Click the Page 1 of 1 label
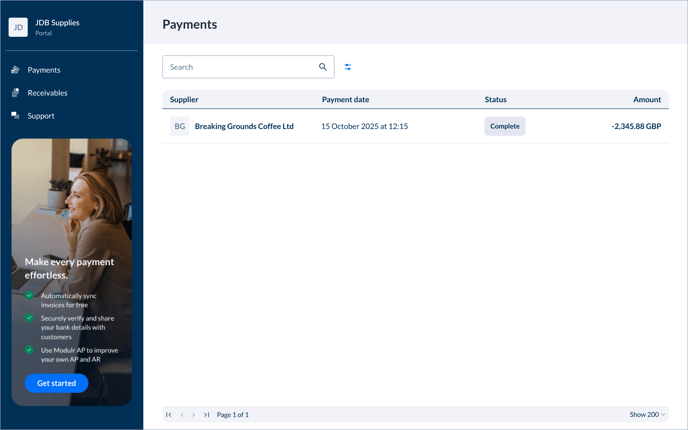Image resolution: width=688 pixels, height=430 pixels. click(x=233, y=415)
